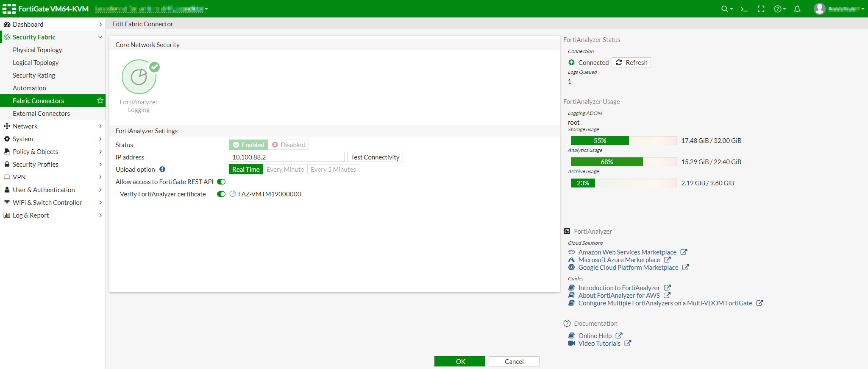
Task: Open the notifications bell
Action: point(797,9)
